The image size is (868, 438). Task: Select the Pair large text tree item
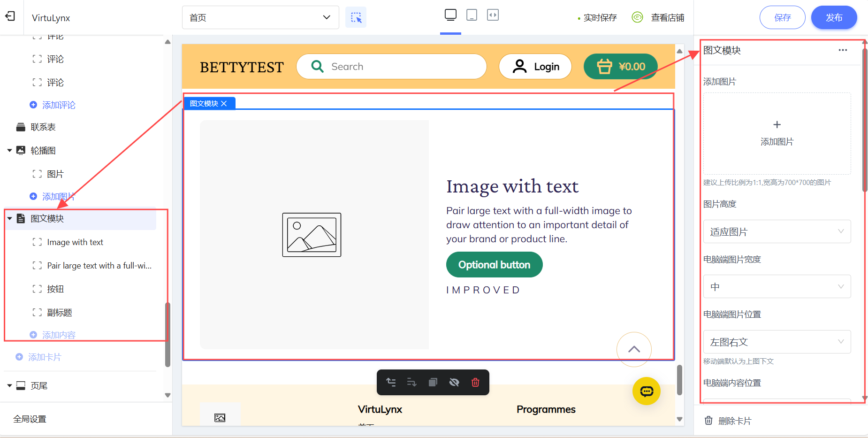pos(99,266)
